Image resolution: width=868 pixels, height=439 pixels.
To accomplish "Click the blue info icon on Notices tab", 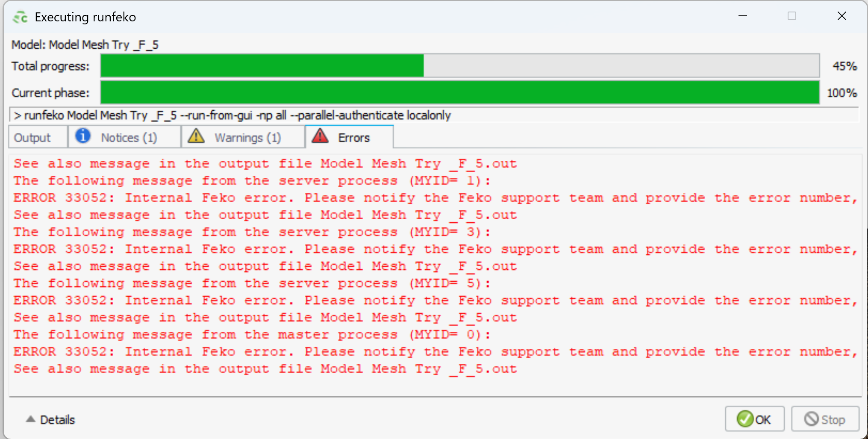I will [x=83, y=136].
